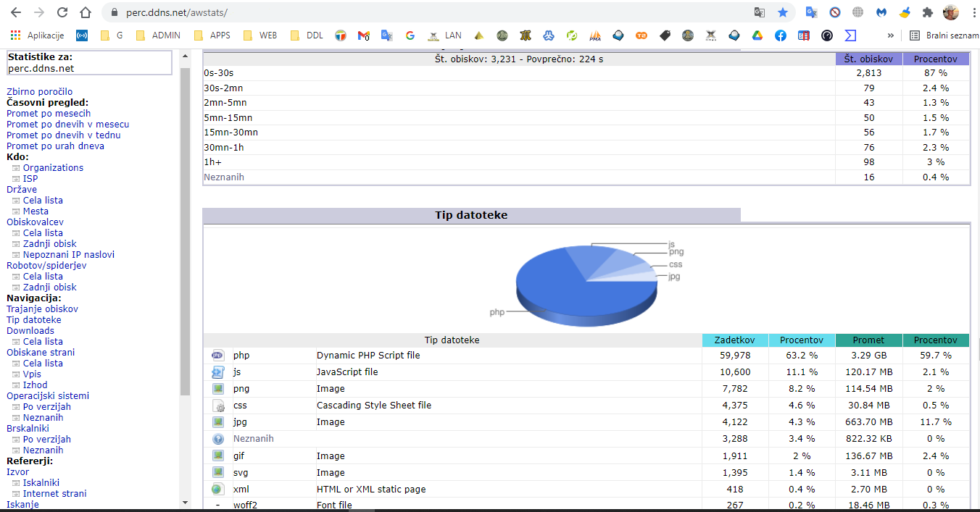Open Zbirno poročilo link
Viewport: 980px width, 512px height.
click(40, 91)
